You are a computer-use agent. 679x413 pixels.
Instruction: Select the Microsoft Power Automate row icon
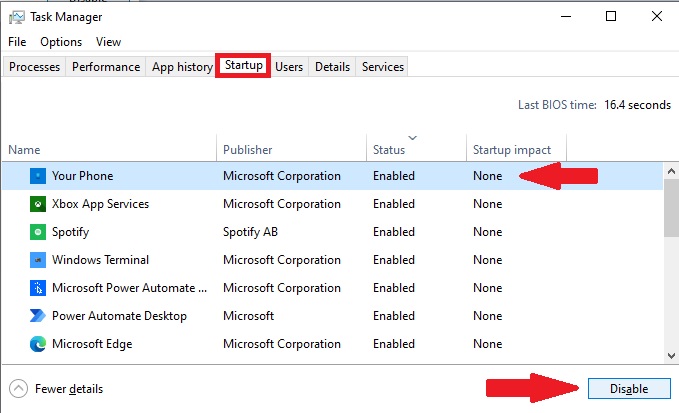pyautogui.click(x=38, y=288)
